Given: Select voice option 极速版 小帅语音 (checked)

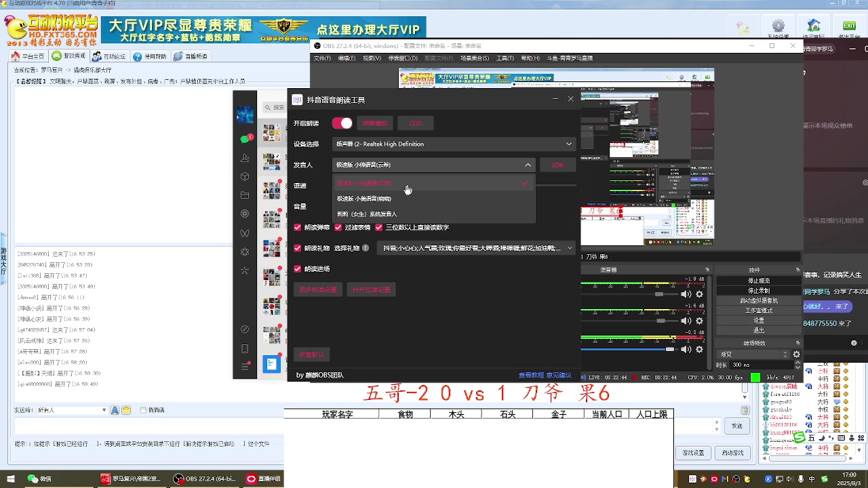Looking at the screenshot, I should [434, 183].
